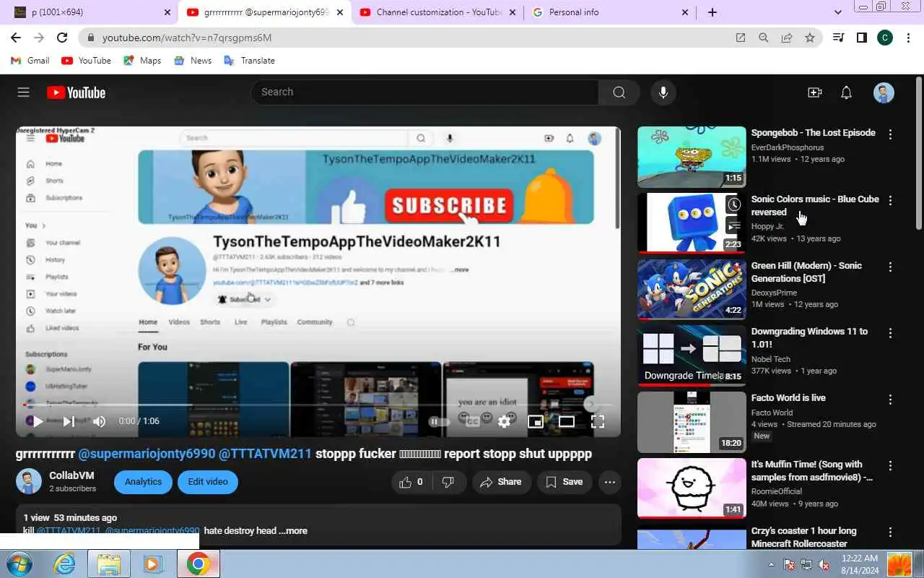Screen dimensions: 924x578
Task: Save video to a playlist
Action: (x=565, y=482)
